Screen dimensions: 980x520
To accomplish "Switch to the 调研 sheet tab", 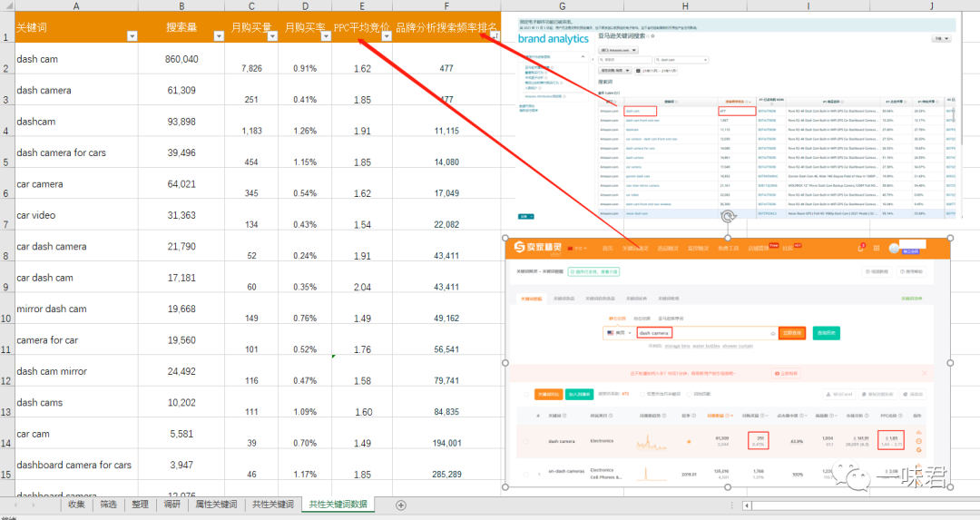I will coord(171,505).
